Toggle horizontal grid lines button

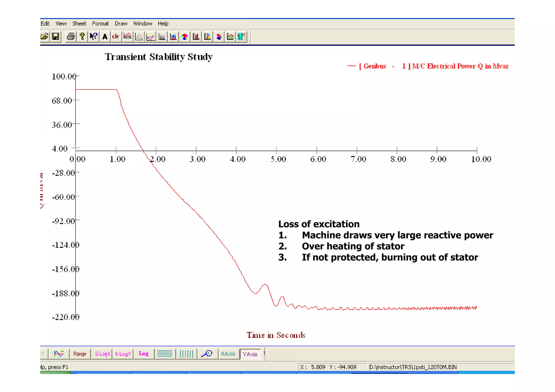(x=165, y=354)
